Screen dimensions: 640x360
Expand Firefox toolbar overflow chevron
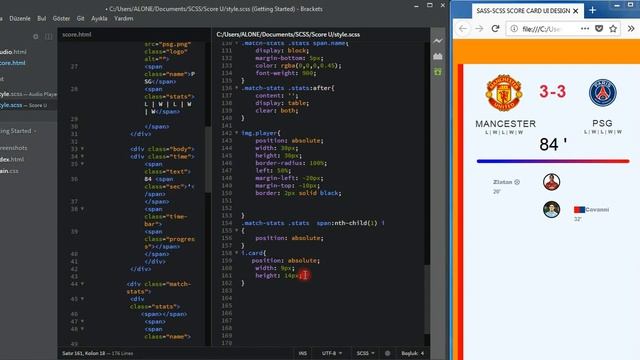click(631, 29)
